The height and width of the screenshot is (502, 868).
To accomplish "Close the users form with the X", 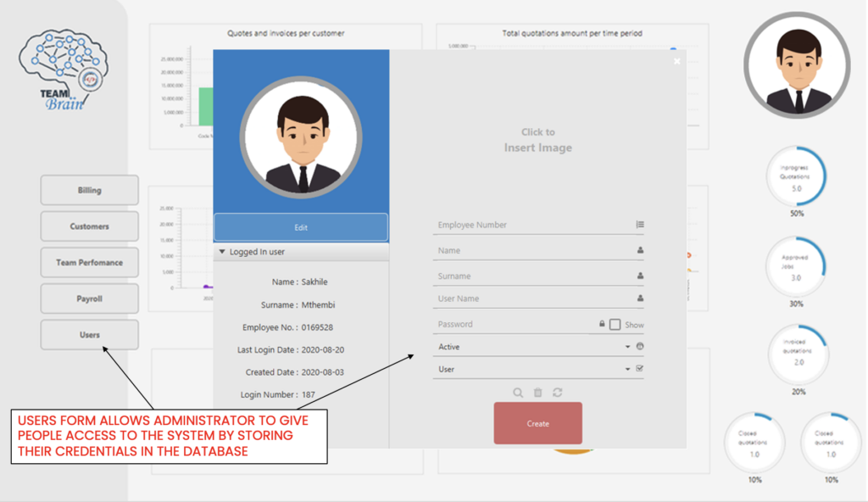I will pyautogui.click(x=677, y=62).
